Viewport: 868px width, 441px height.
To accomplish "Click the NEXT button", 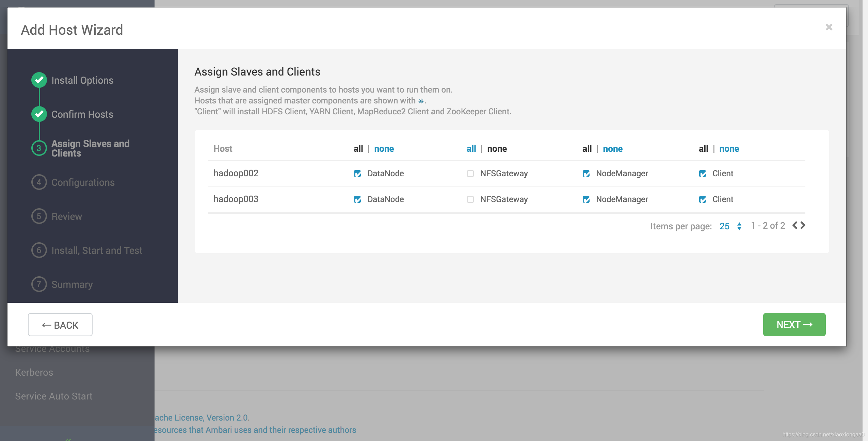I will click(794, 325).
